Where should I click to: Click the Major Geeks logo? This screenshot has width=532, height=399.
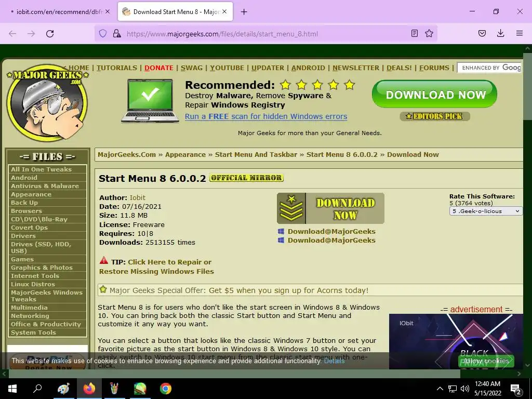pyautogui.click(x=47, y=103)
